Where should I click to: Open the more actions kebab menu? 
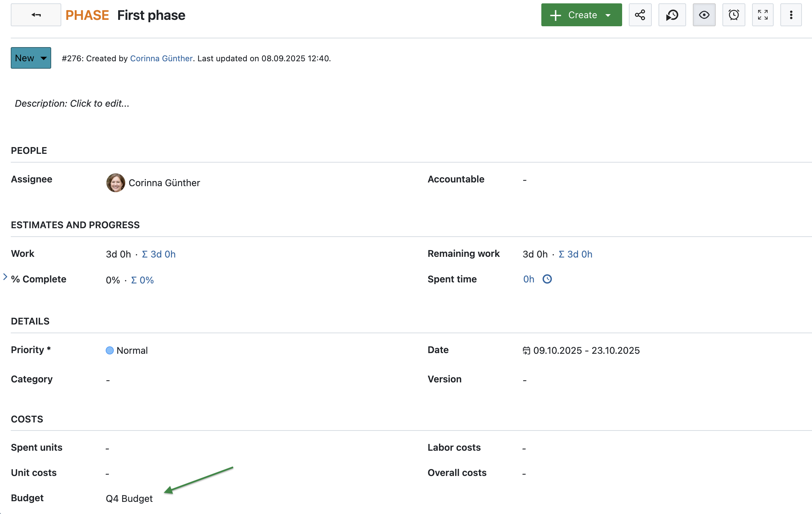791,15
